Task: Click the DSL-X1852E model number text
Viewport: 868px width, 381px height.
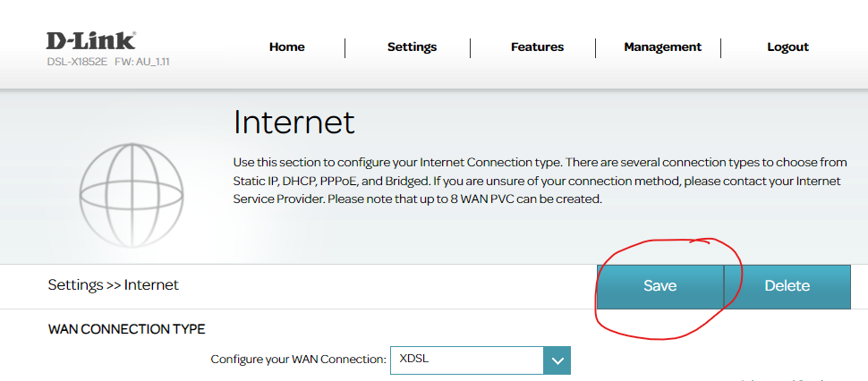Action: pos(78,60)
